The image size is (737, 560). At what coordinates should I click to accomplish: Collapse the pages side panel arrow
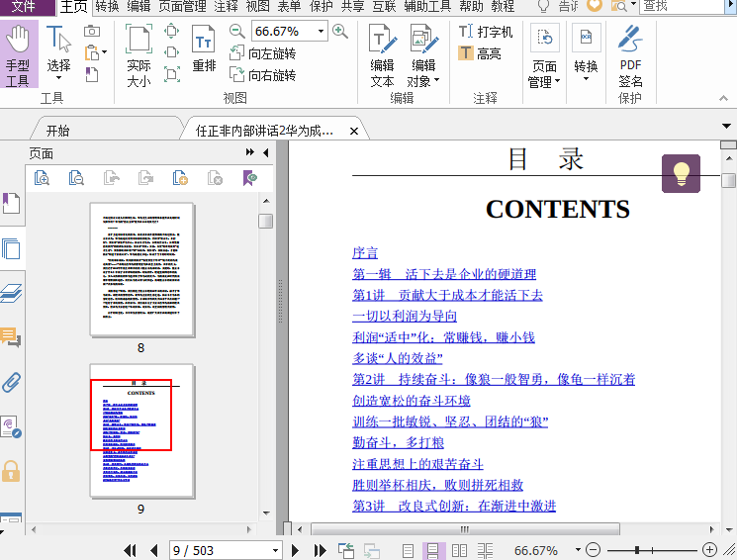pos(266,152)
